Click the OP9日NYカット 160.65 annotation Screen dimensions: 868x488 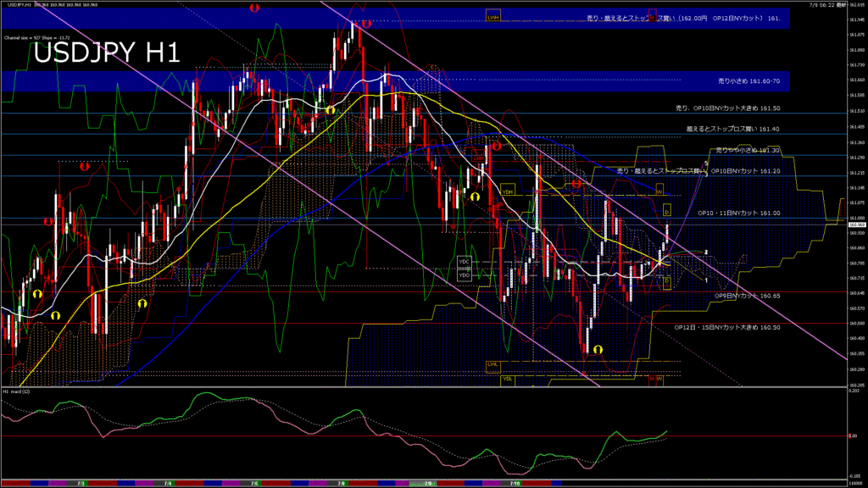(x=746, y=296)
